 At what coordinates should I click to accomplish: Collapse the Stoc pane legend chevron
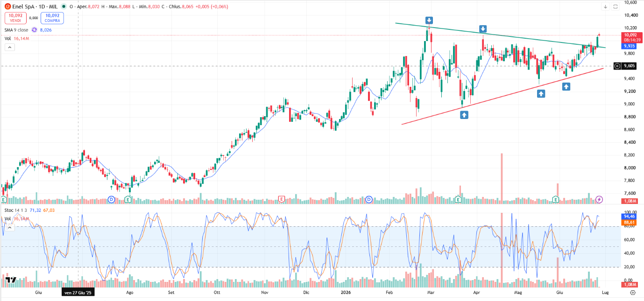[9, 227]
